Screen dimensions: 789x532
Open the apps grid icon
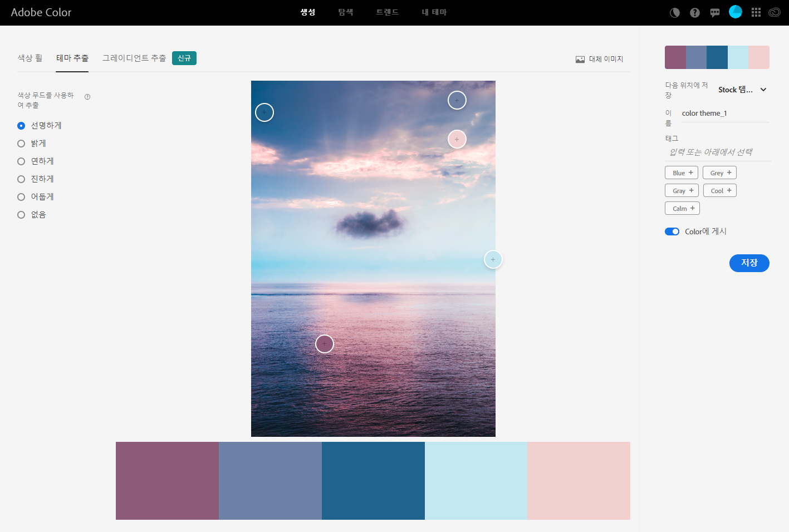click(756, 12)
